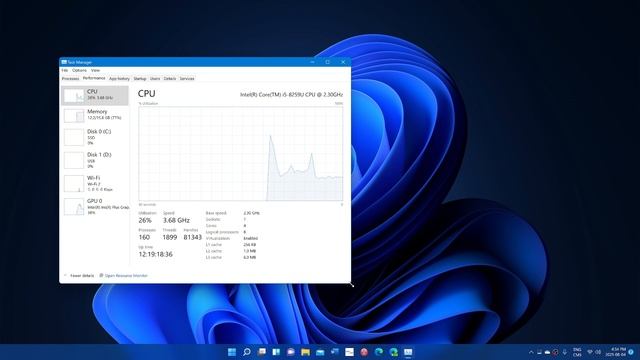The image size is (640, 360).
Task: Open the Windows Start menu
Action: 232,352
